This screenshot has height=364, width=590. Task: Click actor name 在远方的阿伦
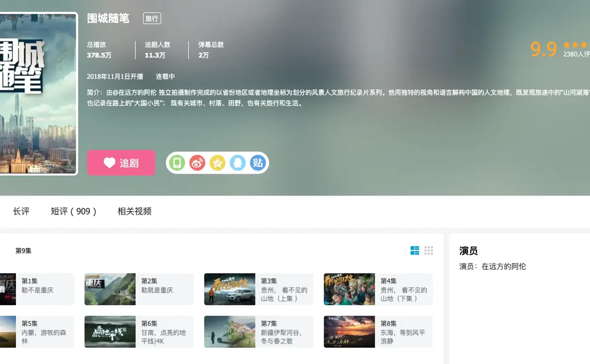pyautogui.click(x=504, y=267)
